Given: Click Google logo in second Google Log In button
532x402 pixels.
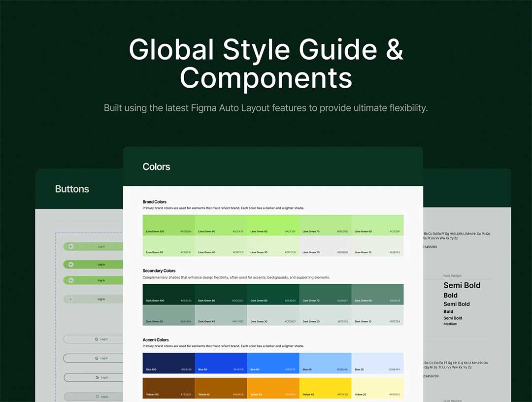Looking at the screenshot, I should [x=97, y=358].
